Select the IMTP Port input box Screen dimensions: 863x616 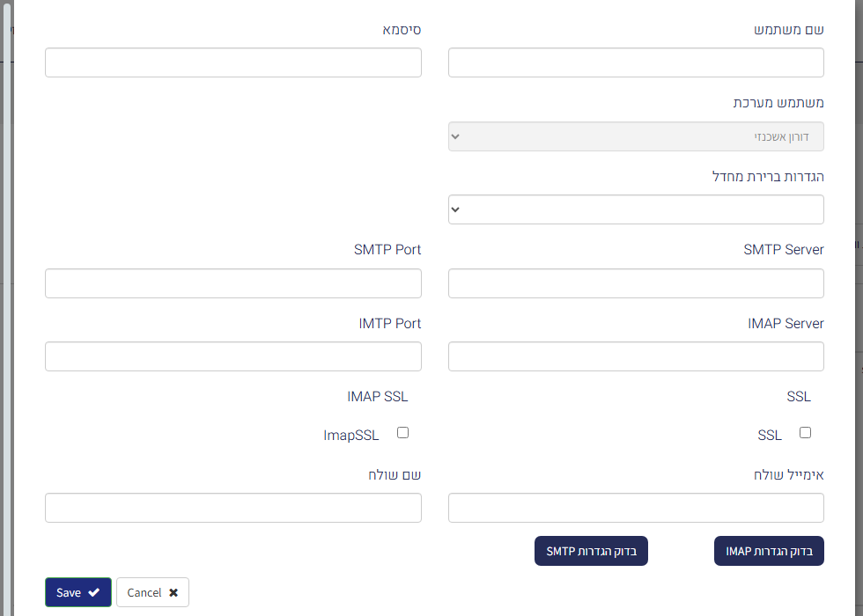pyautogui.click(x=233, y=356)
